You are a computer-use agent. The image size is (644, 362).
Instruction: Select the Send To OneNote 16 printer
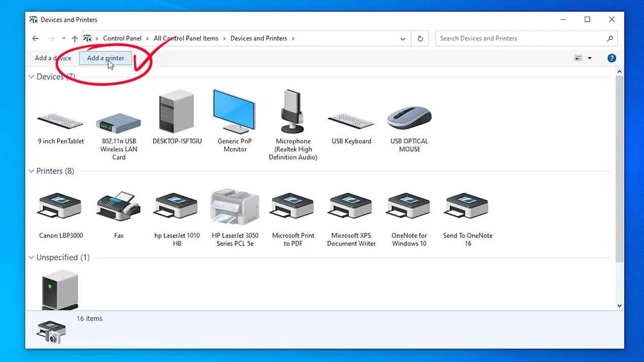click(467, 206)
